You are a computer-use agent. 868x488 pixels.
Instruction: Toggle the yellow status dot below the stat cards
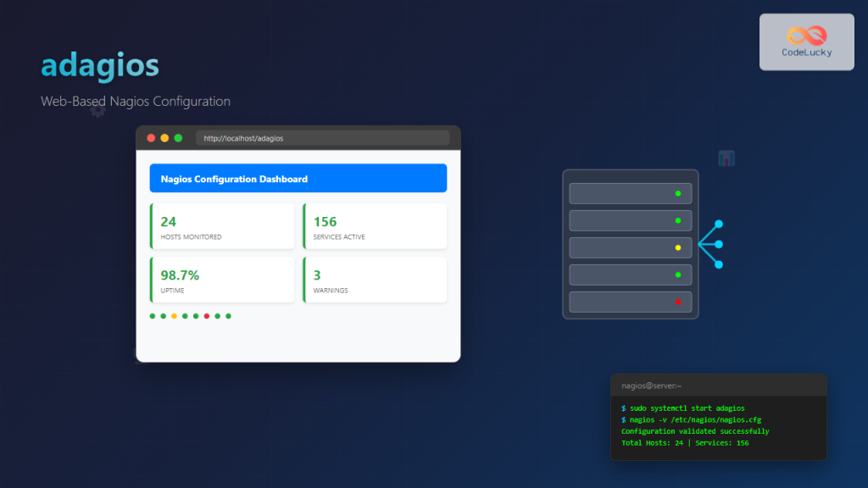point(174,316)
